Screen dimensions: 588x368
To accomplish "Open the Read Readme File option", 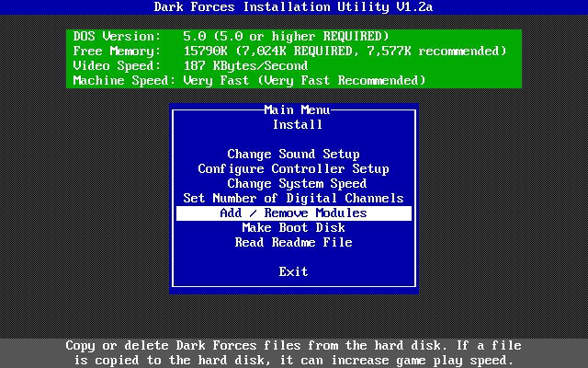I will (x=293, y=242).
